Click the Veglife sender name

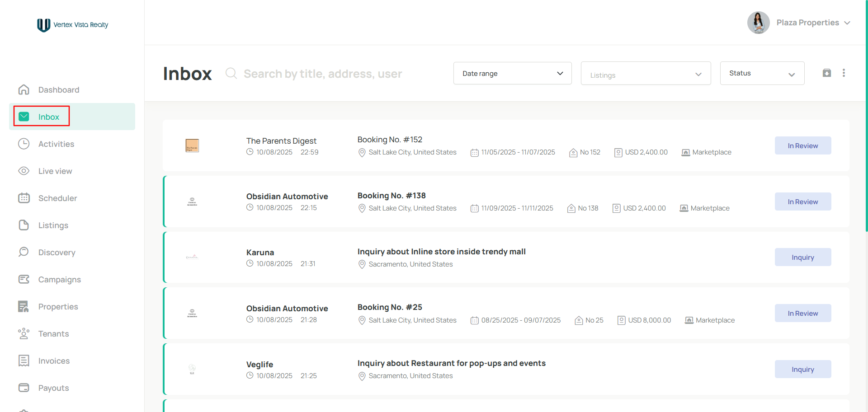[x=259, y=365]
